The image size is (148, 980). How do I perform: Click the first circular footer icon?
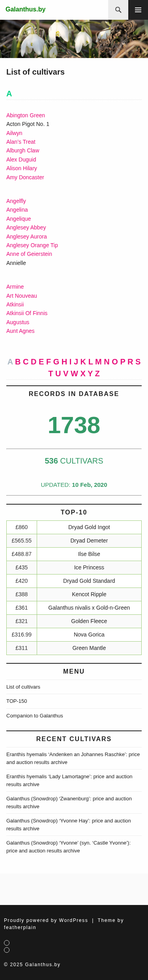(x=7, y=943)
